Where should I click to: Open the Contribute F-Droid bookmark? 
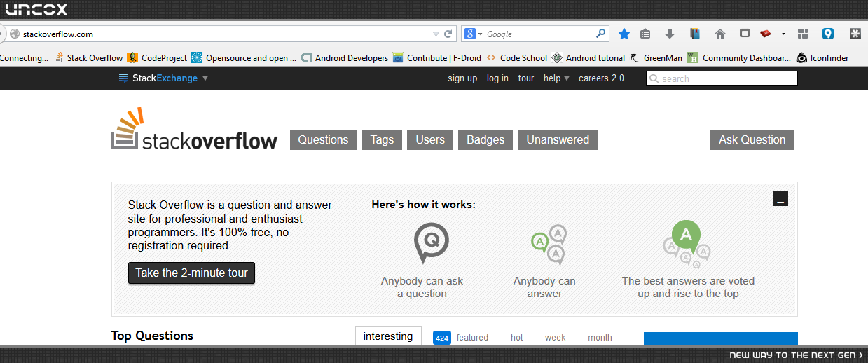pos(437,58)
